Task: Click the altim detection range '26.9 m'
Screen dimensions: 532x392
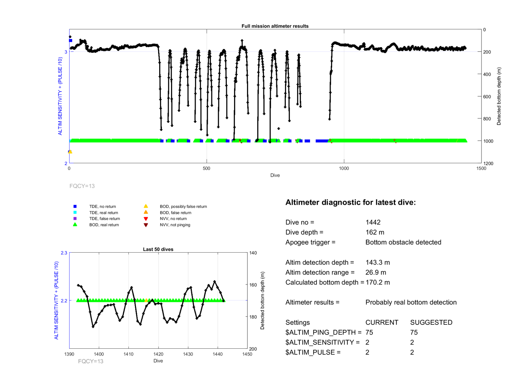Action: (x=376, y=272)
